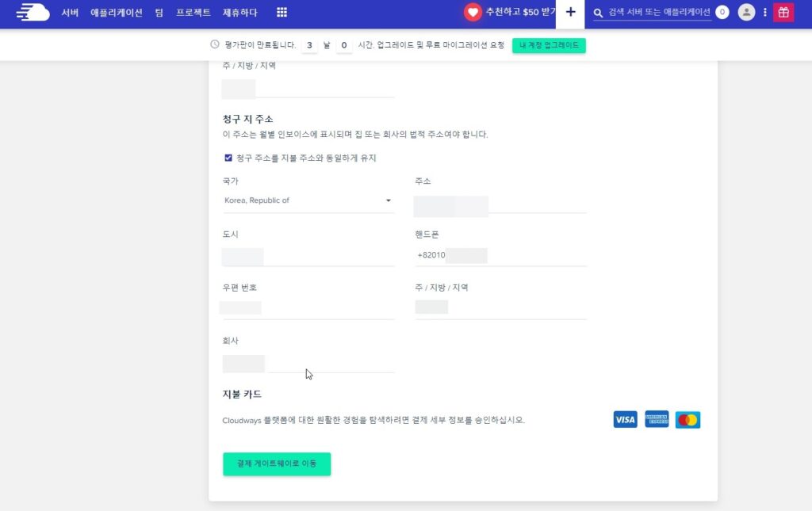This screenshot has height=511, width=812.
Task: Click the Cloudways cloud logo
Action: [x=33, y=13]
